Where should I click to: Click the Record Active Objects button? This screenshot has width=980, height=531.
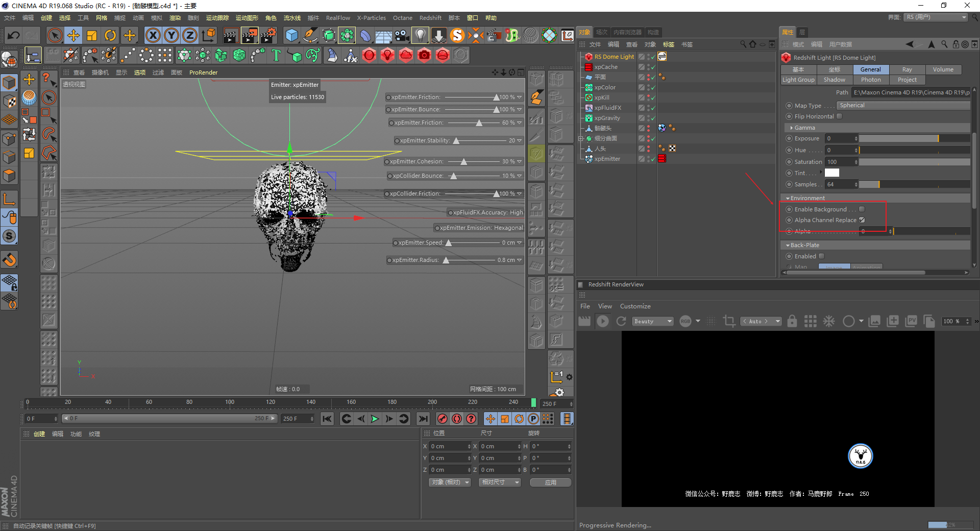tap(443, 419)
